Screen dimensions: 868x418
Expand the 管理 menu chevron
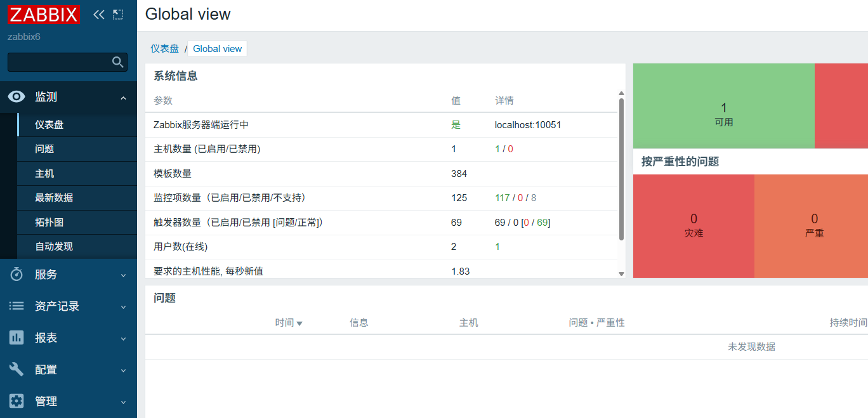(123, 402)
